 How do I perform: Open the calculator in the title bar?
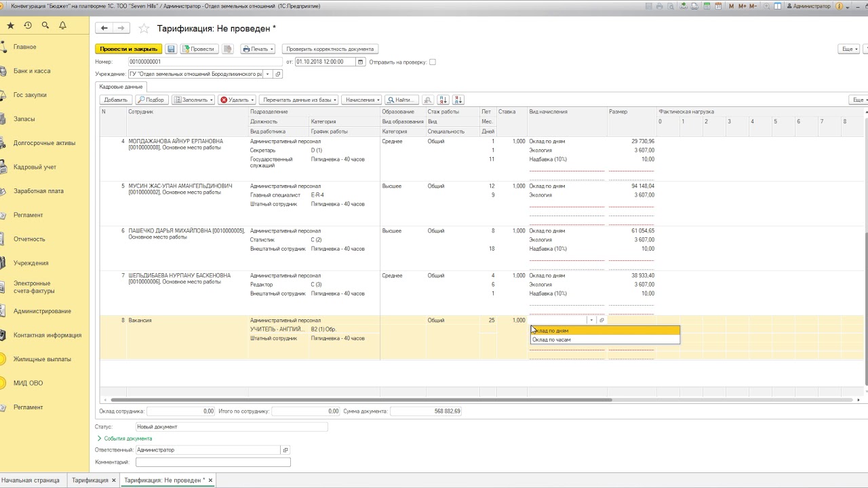coord(707,6)
